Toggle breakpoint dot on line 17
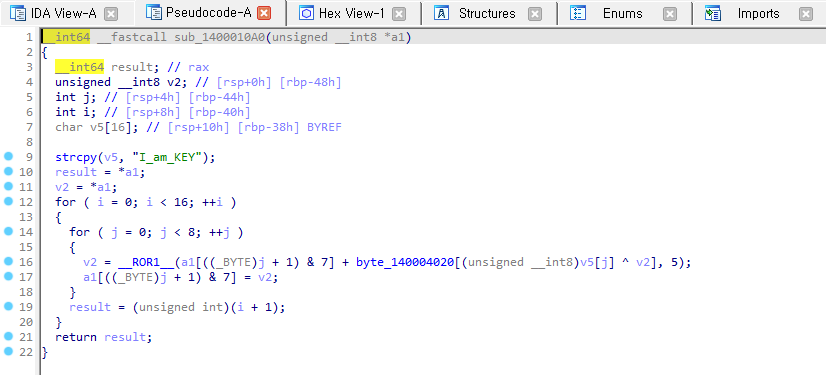Viewport: 826px width, 375px height. 8,276
